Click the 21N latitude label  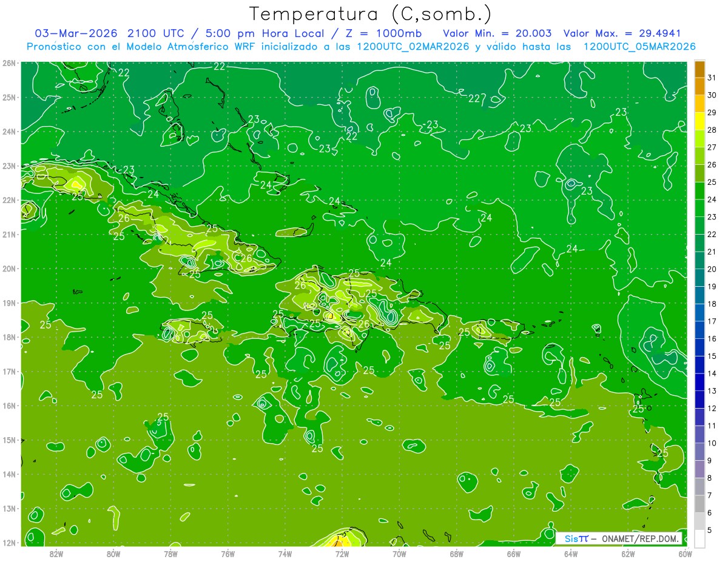pyautogui.click(x=9, y=234)
